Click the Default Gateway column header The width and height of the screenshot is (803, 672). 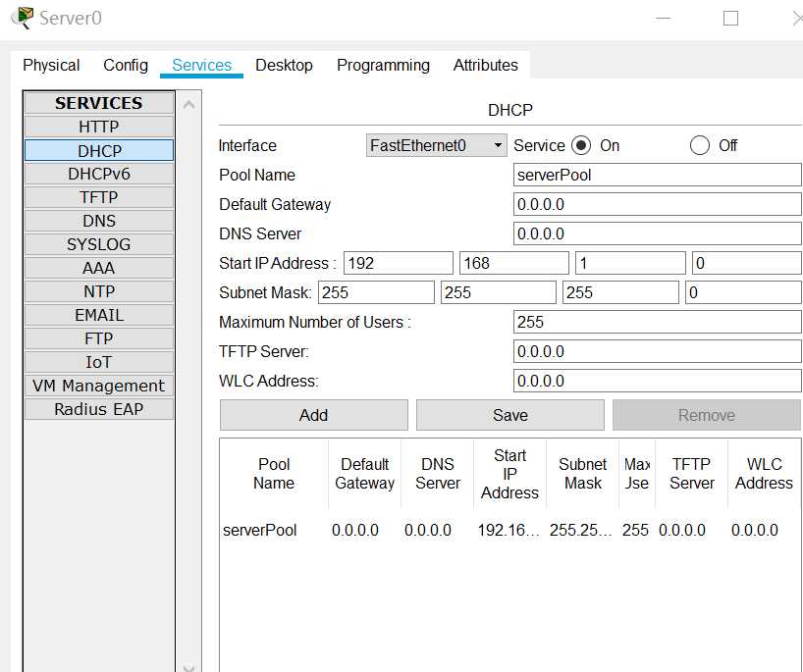click(364, 474)
